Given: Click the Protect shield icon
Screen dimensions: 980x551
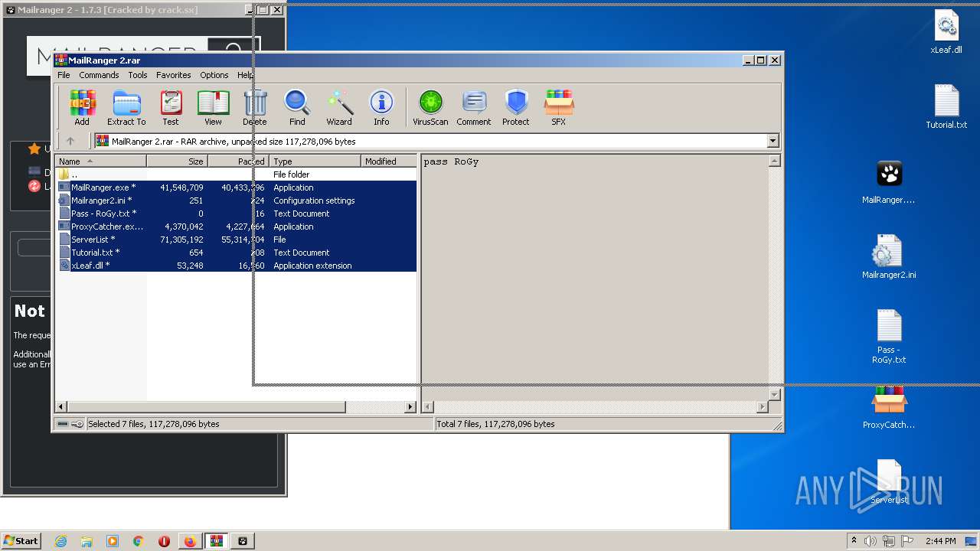Looking at the screenshot, I should pyautogui.click(x=516, y=107).
